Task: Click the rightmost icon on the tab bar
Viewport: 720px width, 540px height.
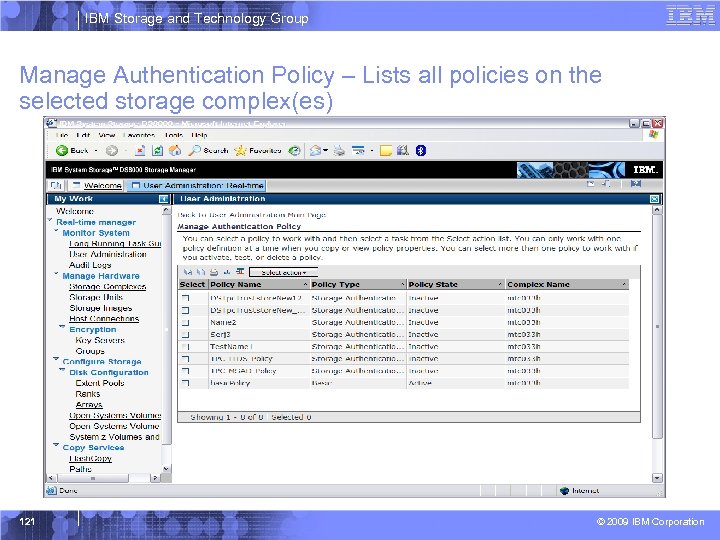Action: [636, 184]
